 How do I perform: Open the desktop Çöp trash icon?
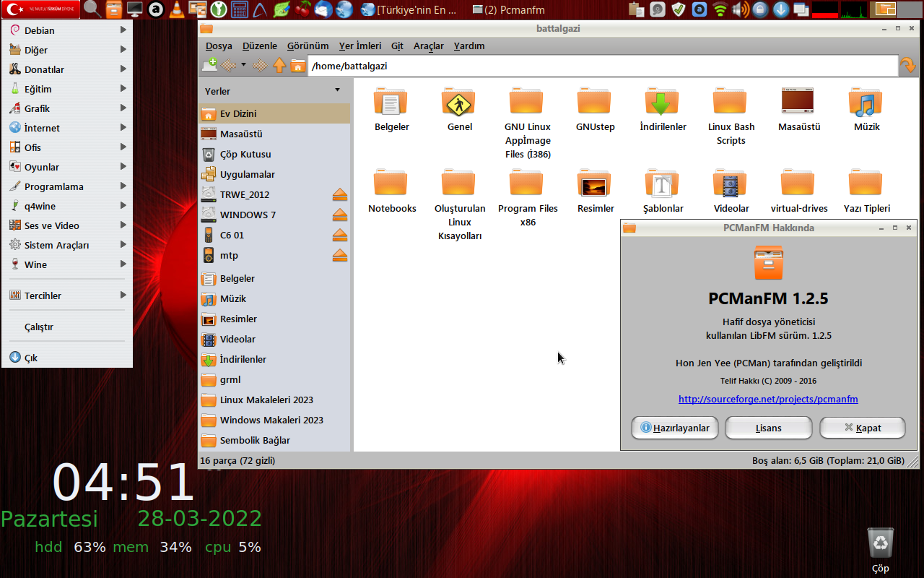point(881,543)
